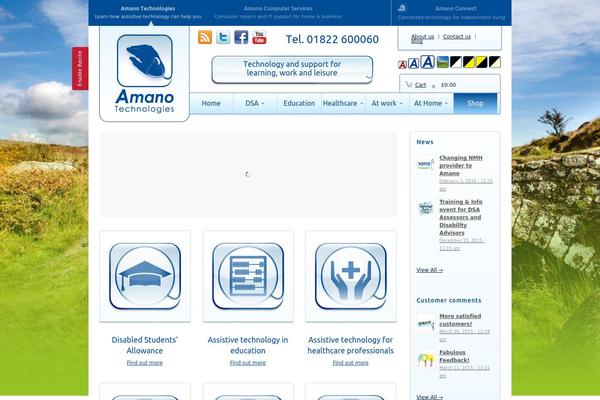
Task: View All news items
Action: tap(429, 270)
